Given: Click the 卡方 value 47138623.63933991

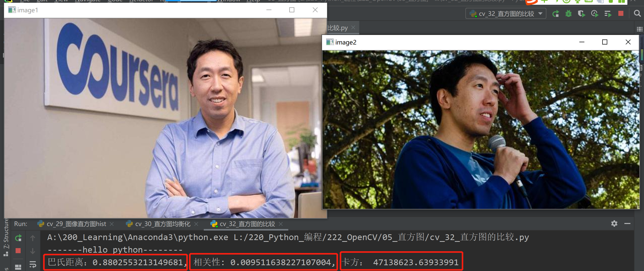Looking at the screenshot, I should (416, 262).
